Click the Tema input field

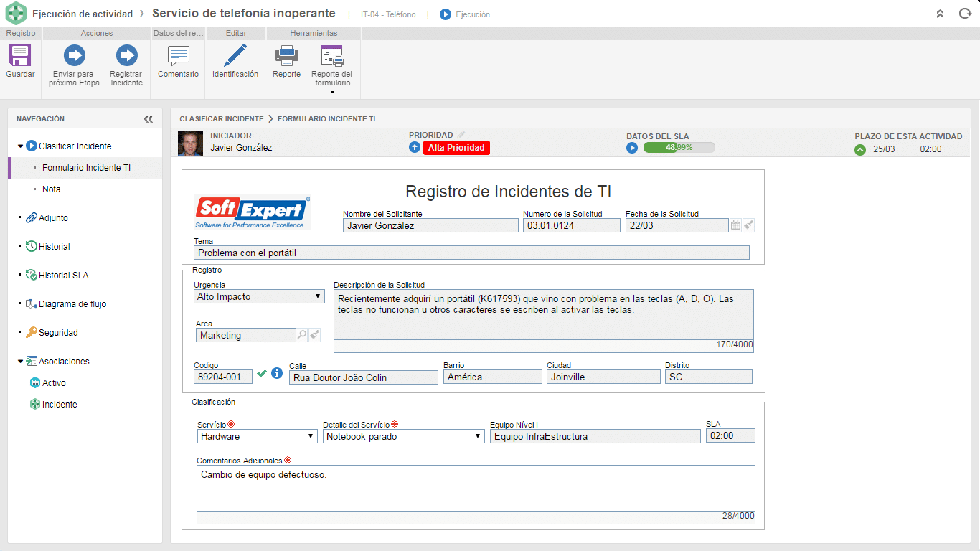tap(471, 253)
